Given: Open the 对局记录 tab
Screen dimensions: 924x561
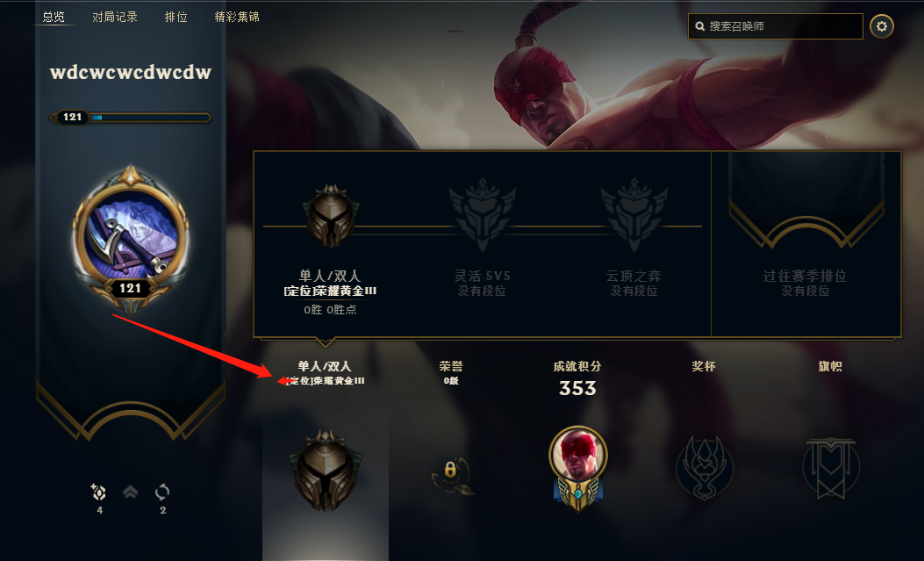Looking at the screenshot, I should click(x=115, y=17).
